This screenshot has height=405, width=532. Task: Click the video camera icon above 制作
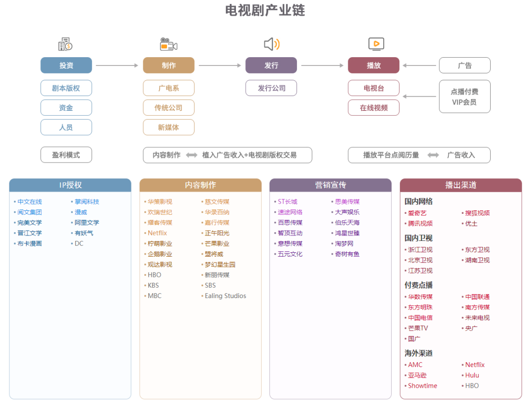point(168,44)
